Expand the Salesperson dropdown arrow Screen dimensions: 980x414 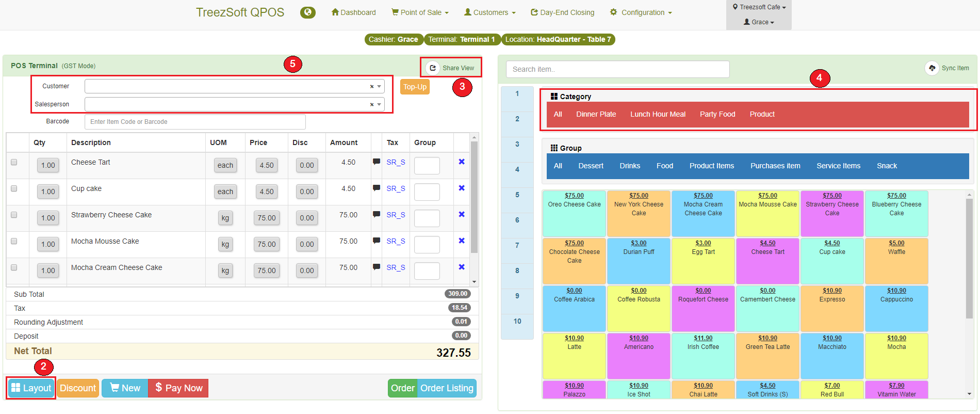[379, 104]
